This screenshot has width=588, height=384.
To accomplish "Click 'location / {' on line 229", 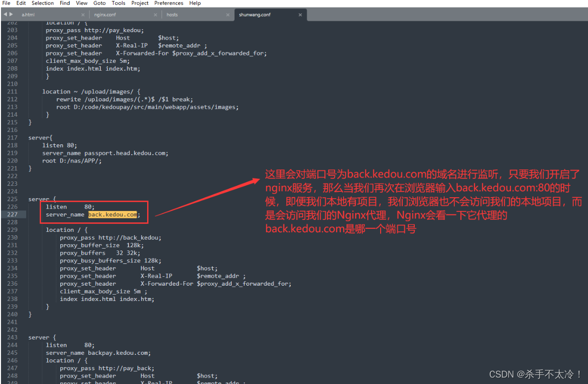I will [67, 230].
